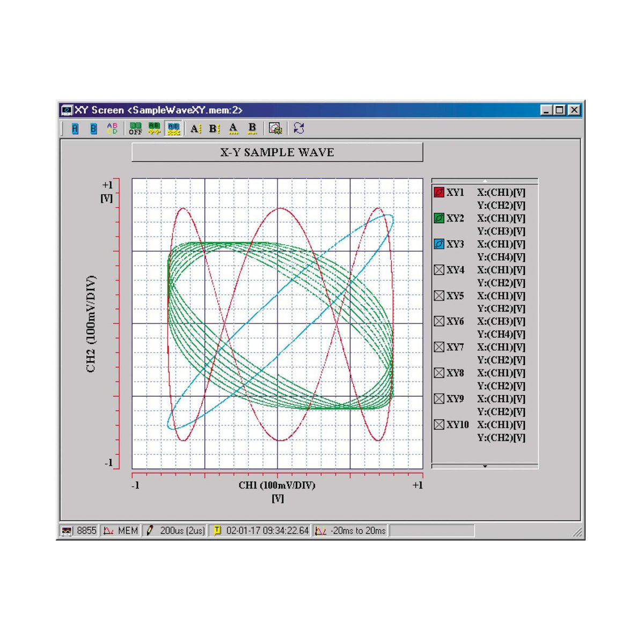Viewport: 644px width, 644px height.
Task: Turn on the XY10 trace checkbox
Action: click(439, 425)
